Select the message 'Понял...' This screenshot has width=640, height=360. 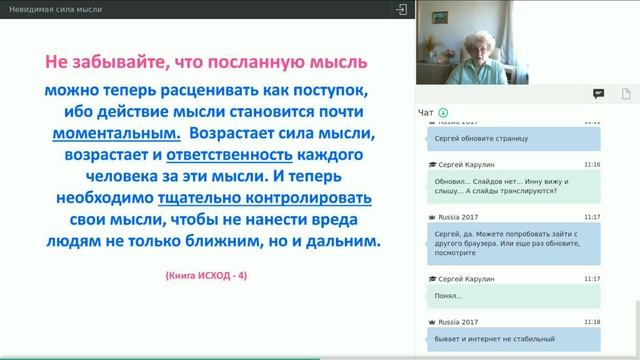click(x=514, y=296)
